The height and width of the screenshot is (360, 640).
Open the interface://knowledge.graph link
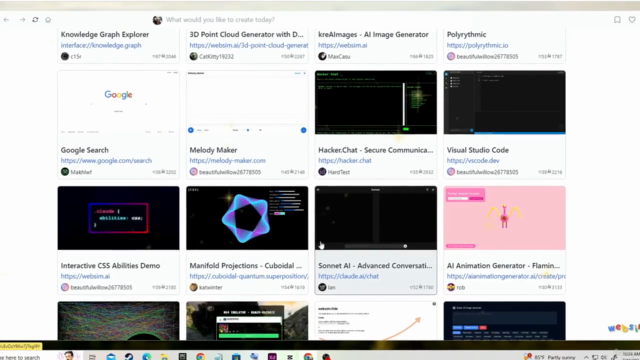101,45
